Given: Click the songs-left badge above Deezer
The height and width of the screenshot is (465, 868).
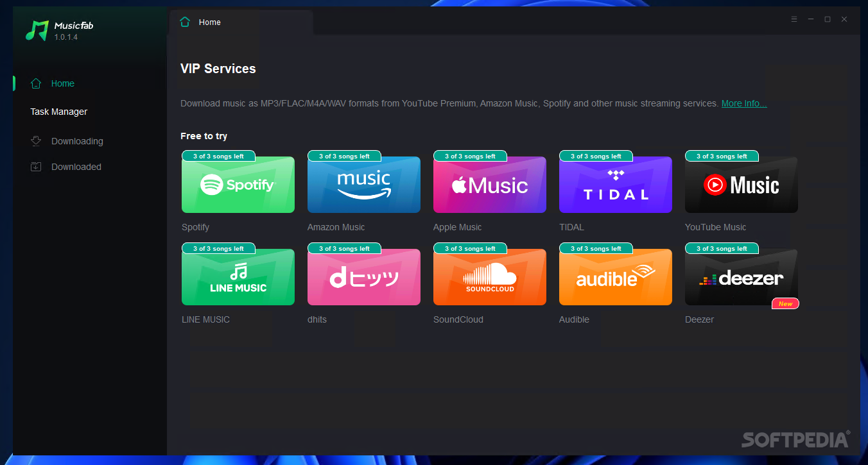Looking at the screenshot, I should (x=722, y=248).
